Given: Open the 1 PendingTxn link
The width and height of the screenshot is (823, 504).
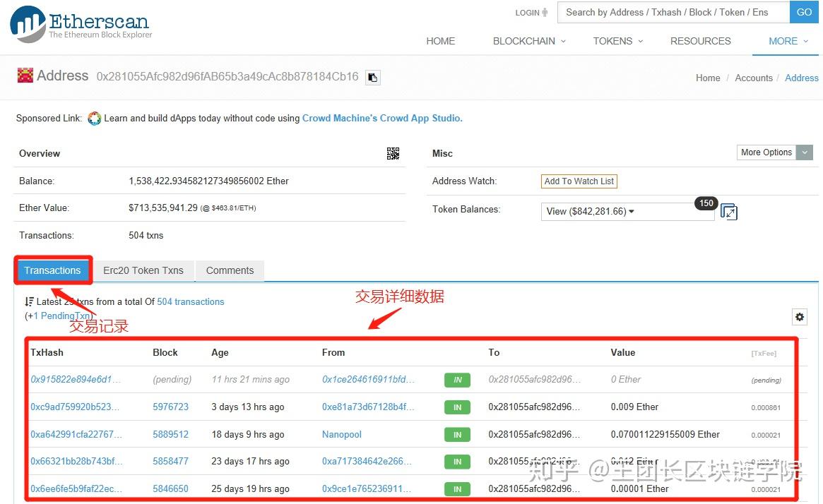Looking at the screenshot, I should [x=62, y=316].
